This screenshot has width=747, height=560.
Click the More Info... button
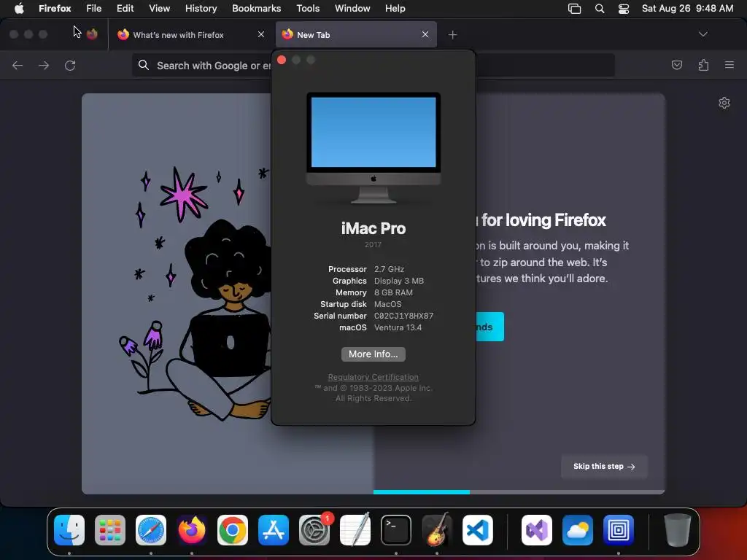[373, 354]
